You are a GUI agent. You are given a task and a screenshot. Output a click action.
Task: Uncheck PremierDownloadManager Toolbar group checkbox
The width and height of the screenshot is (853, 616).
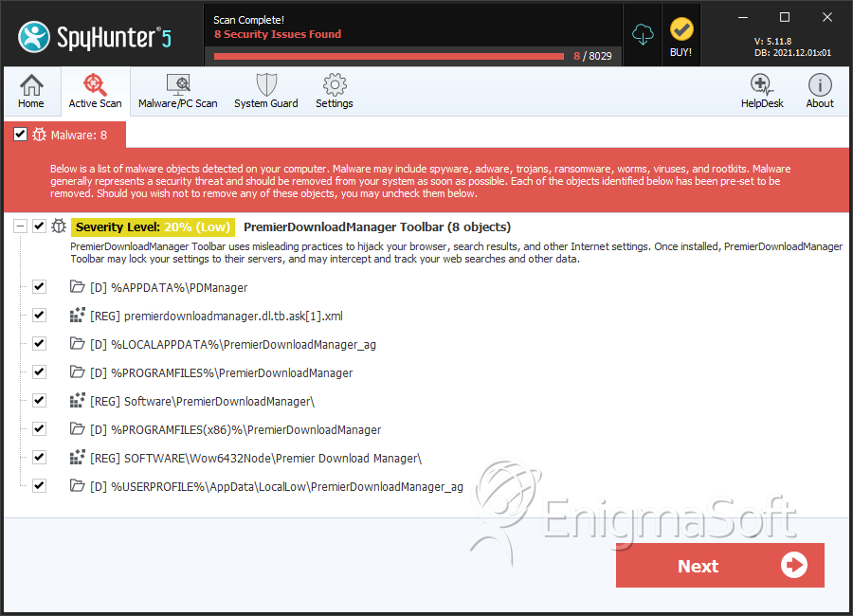click(x=39, y=226)
